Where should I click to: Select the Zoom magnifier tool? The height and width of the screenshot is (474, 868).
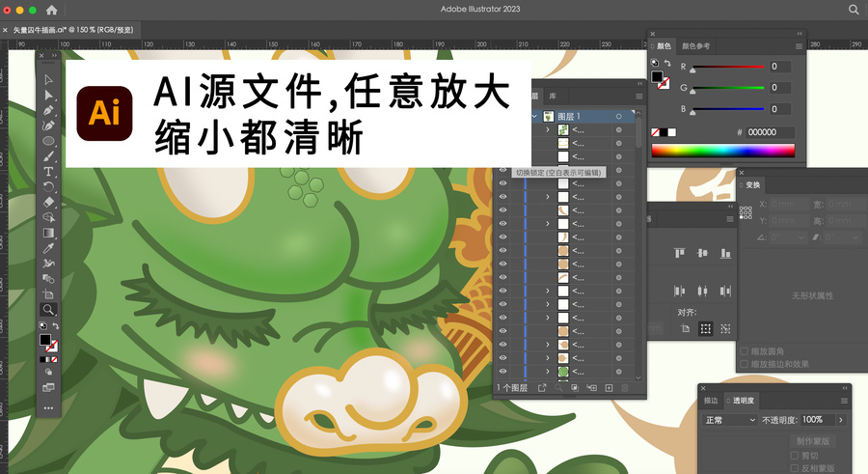pyautogui.click(x=49, y=309)
